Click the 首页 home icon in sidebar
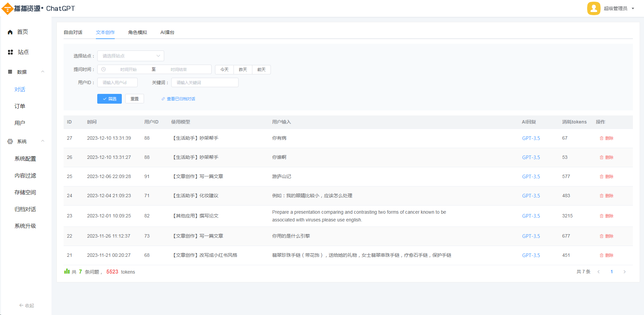The image size is (644, 315). (x=10, y=32)
